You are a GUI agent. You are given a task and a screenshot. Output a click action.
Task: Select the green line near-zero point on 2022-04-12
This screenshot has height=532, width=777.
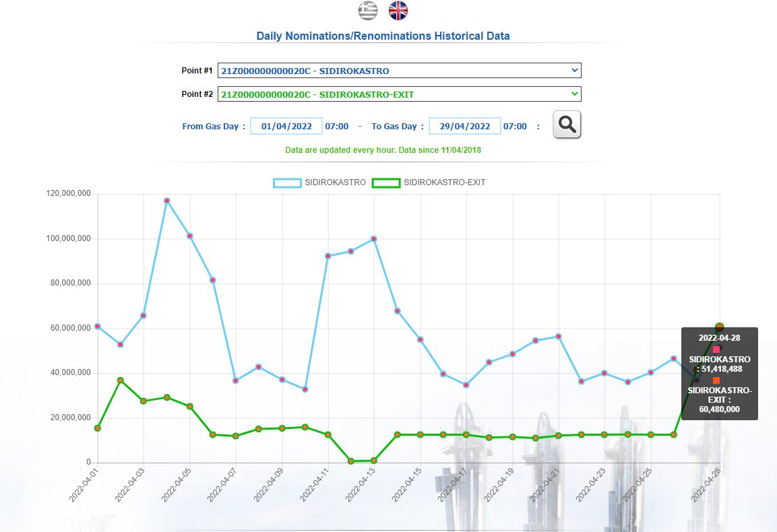351,461
